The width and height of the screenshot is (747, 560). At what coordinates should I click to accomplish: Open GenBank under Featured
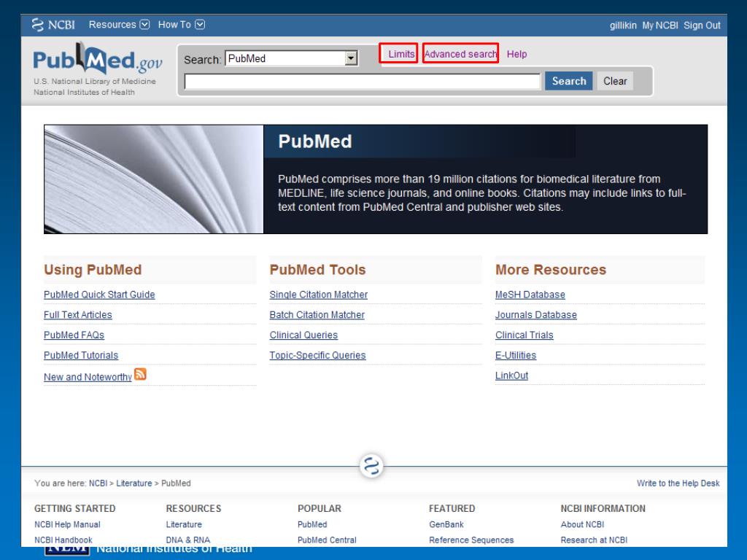pyautogui.click(x=446, y=524)
